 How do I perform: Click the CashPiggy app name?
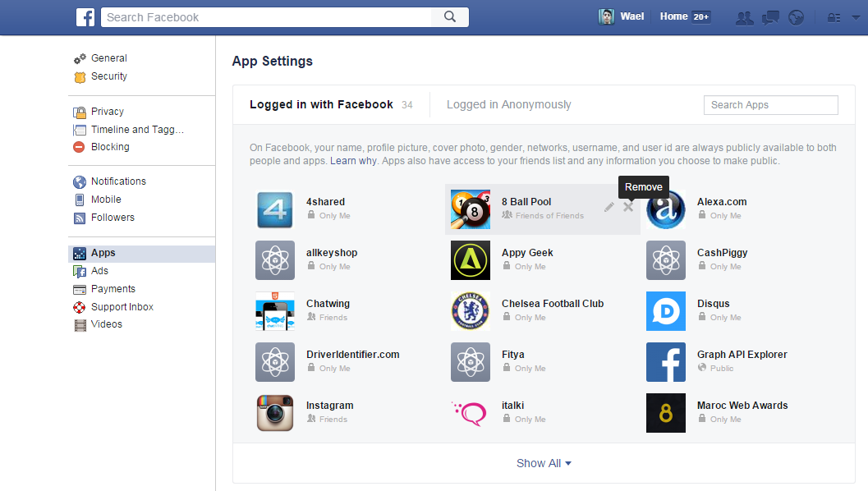pyautogui.click(x=722, y=253)
